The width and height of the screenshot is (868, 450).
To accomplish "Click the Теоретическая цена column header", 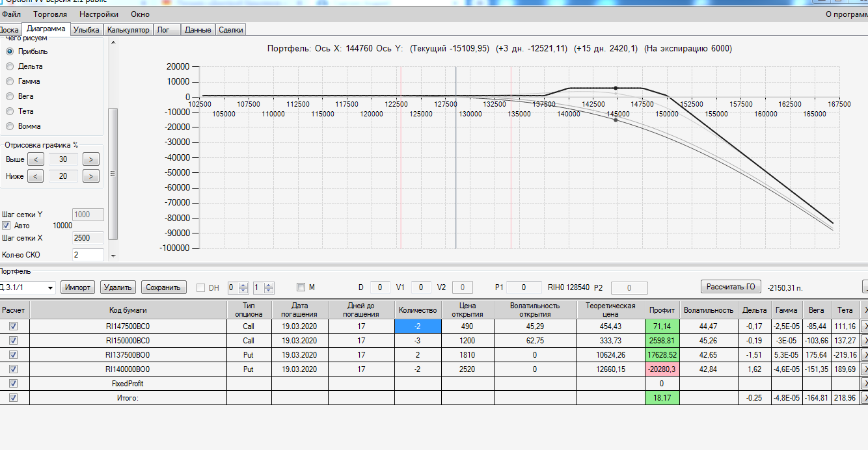I will click(610, 310).
